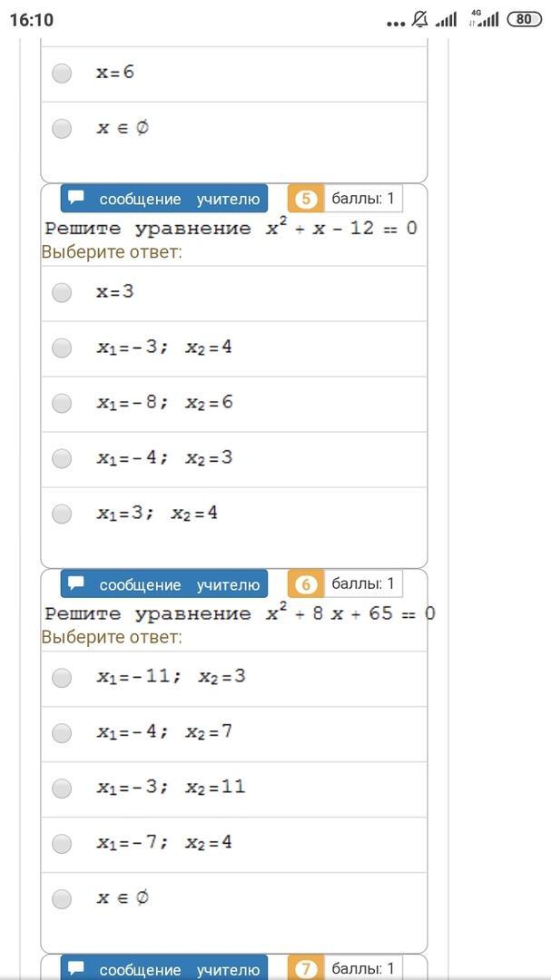Choose empty set answer for question 6
The height and width of the screenshot is (980, 551).
click(62, 898)
